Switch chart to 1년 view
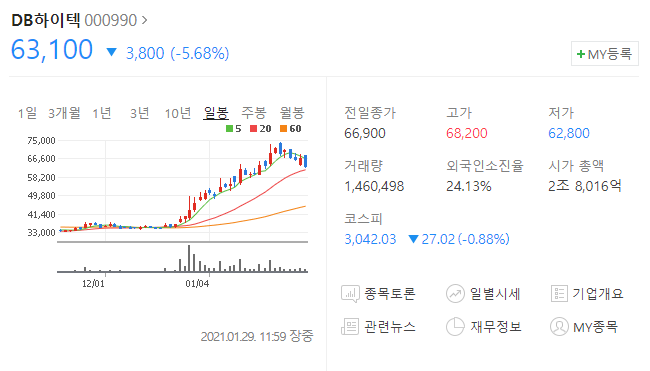Screen dimensions: 650x371 (102, 113)
